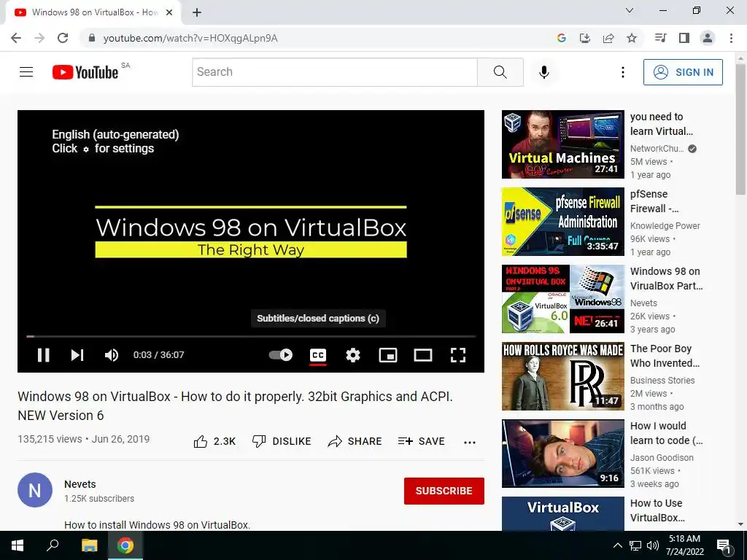Switch to theater mode icon
747x560 pixels.
tap(423, 355)
